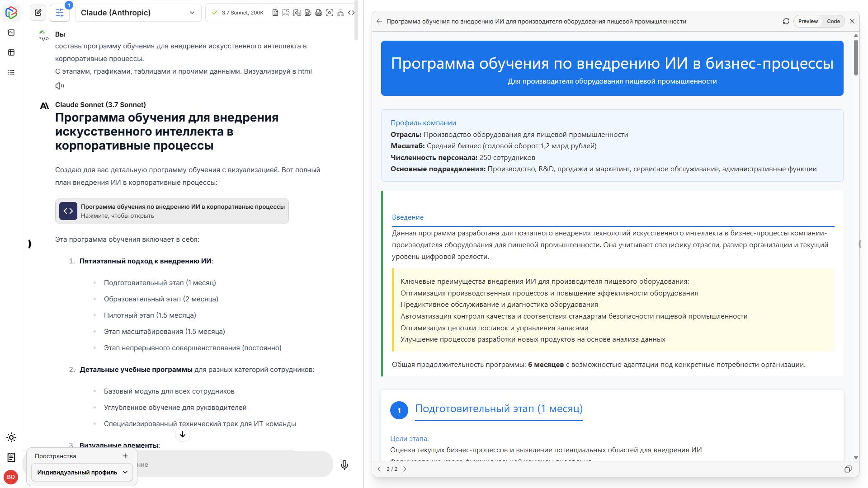The width and height of the screenshot is (868, 488).
Task: Click the microphone icon for voice input
Action: [344, 465]
